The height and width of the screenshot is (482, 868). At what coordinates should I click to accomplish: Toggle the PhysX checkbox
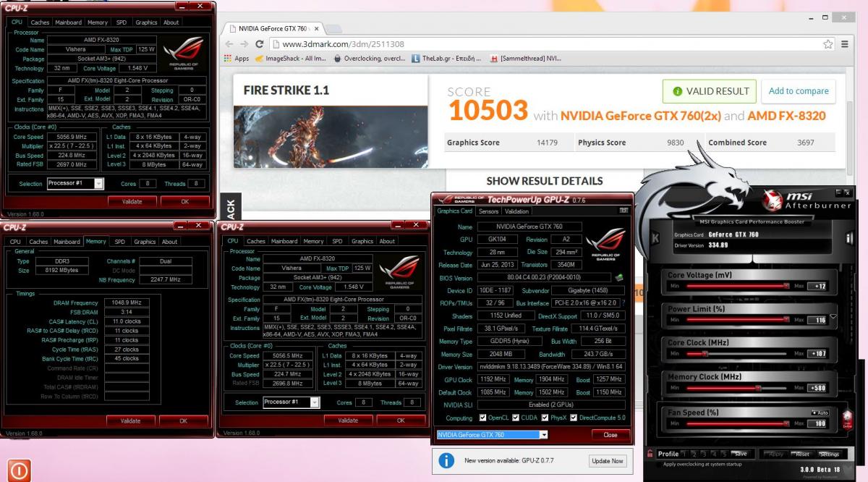(x=544, y=418)
